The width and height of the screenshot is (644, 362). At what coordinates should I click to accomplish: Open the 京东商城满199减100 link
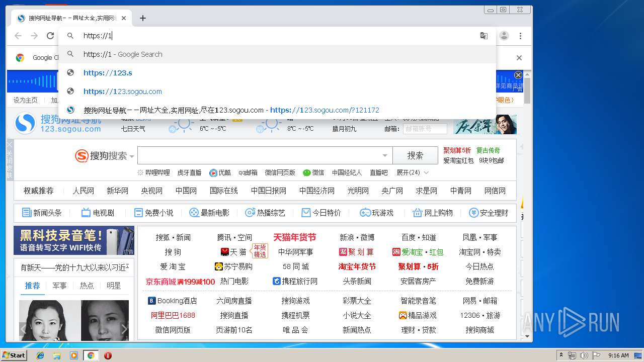180,282
